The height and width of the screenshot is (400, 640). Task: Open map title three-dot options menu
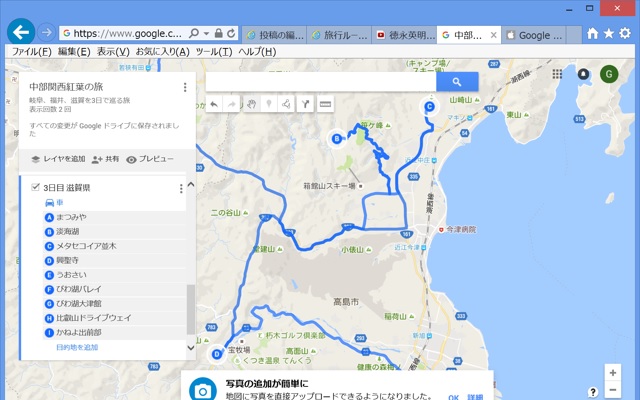[185, 88]
